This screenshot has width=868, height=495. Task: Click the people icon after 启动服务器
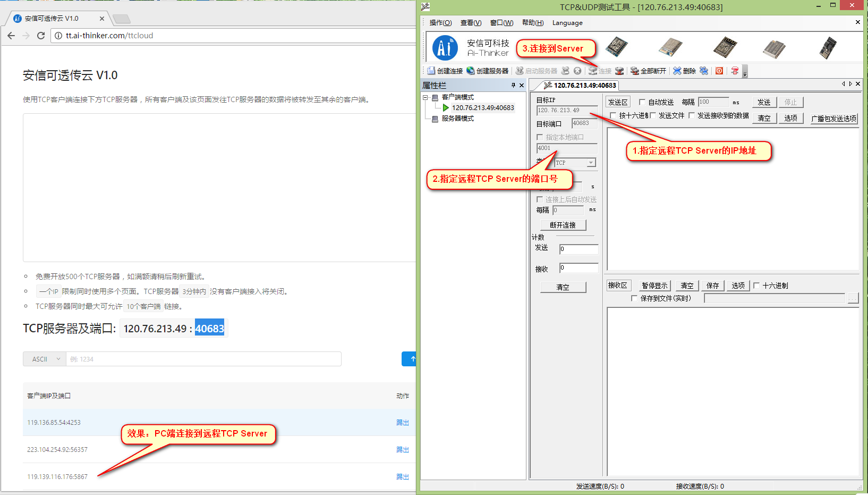coord(565,71)
